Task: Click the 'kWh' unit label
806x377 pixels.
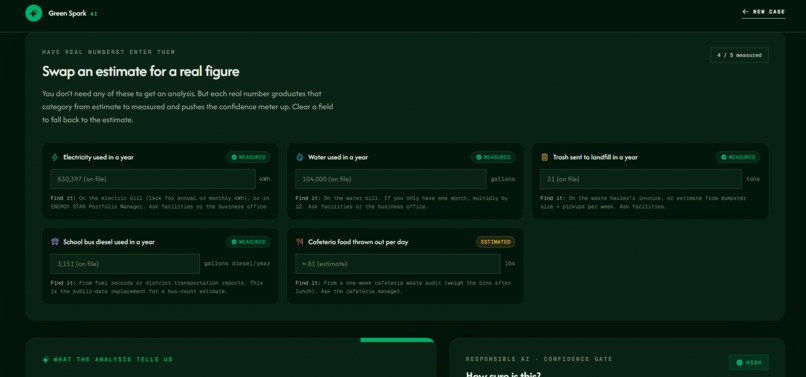Action: click(265, 179)
